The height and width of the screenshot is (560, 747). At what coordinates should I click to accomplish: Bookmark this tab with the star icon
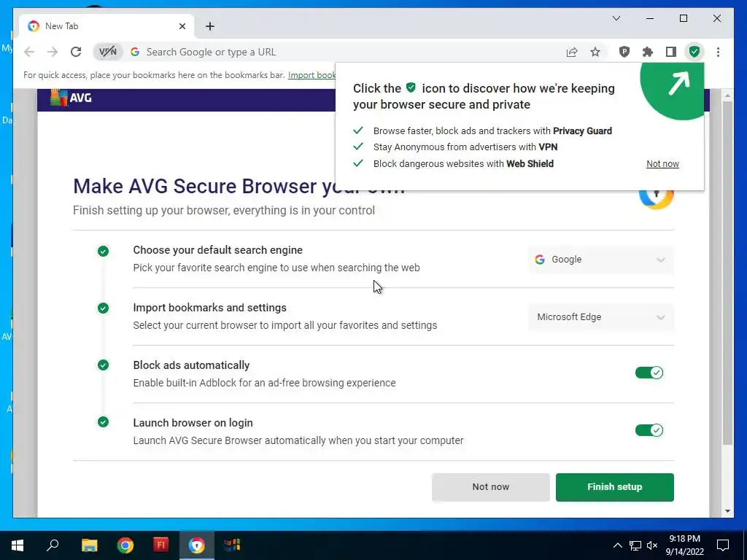[x=595, y=52]
